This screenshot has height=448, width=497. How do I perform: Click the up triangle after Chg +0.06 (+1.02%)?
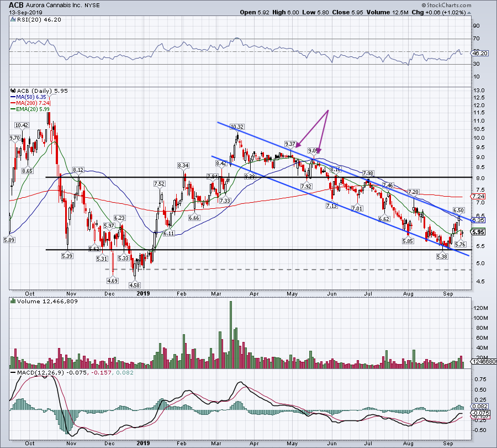[469, 13]
